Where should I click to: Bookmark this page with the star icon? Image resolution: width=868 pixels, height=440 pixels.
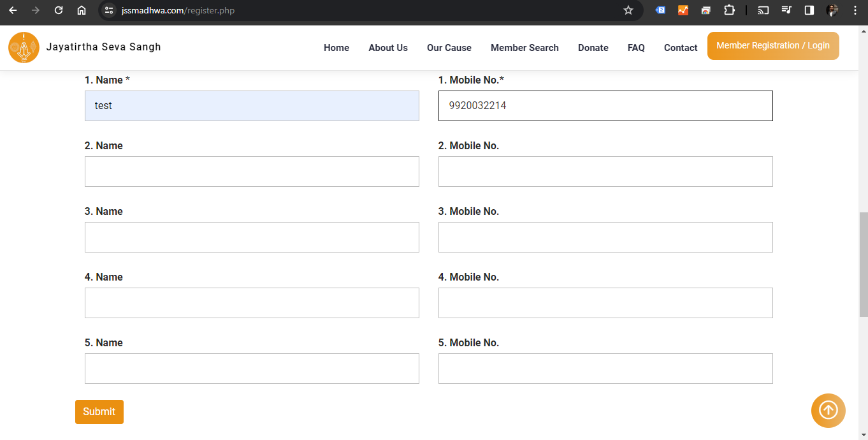pos(628,10)
